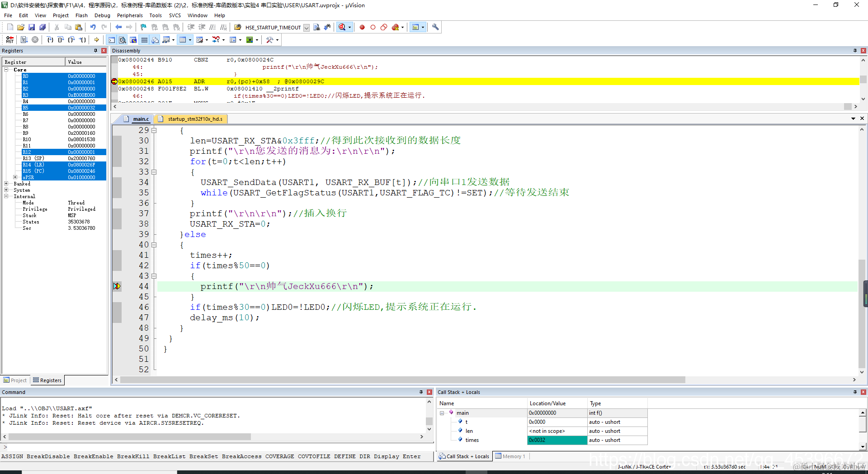Click the Reset CPU (RST) icon

tap(10, 40)
